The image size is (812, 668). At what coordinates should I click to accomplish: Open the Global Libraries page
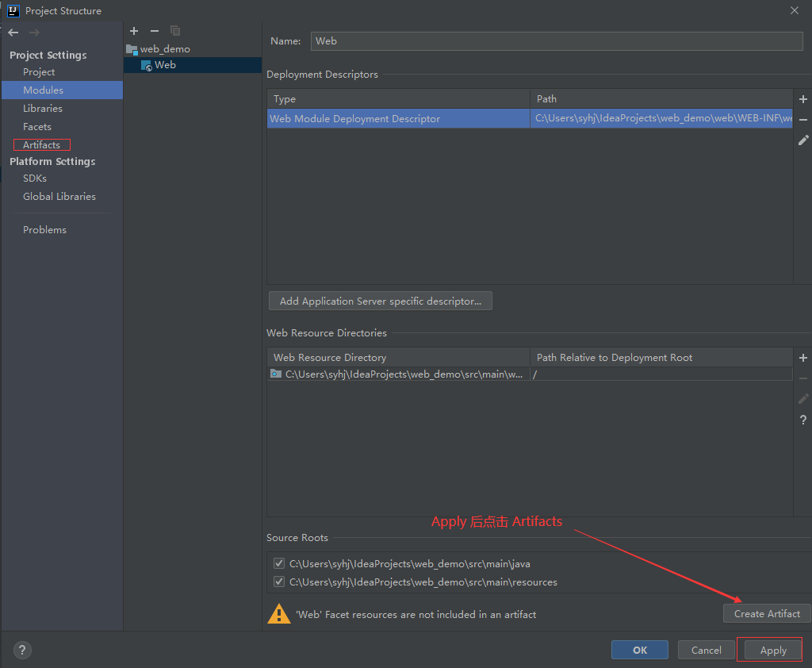[59, 197]
